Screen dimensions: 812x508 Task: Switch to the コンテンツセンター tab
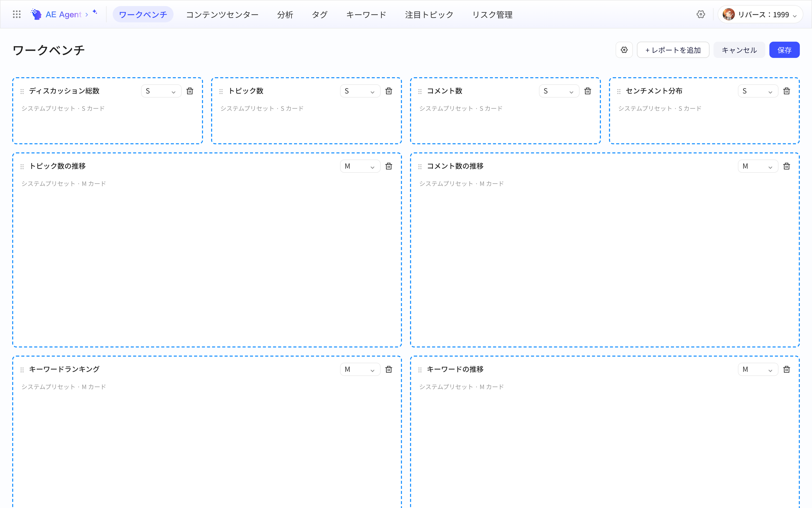pos(222,14)
